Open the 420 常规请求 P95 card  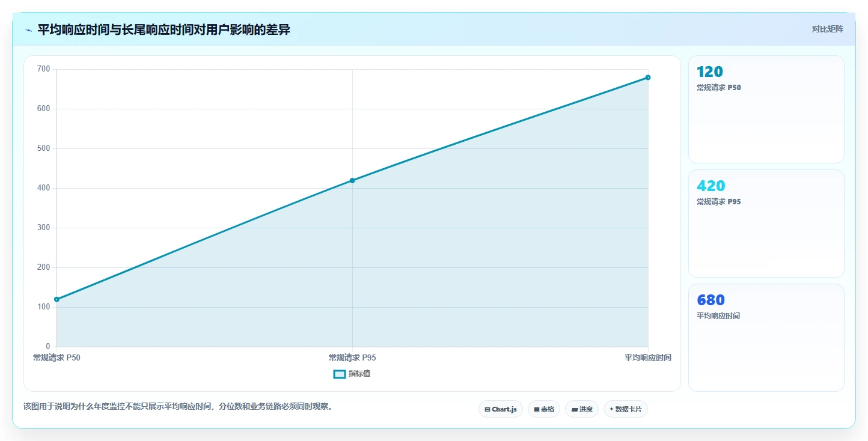click(766, 224)
